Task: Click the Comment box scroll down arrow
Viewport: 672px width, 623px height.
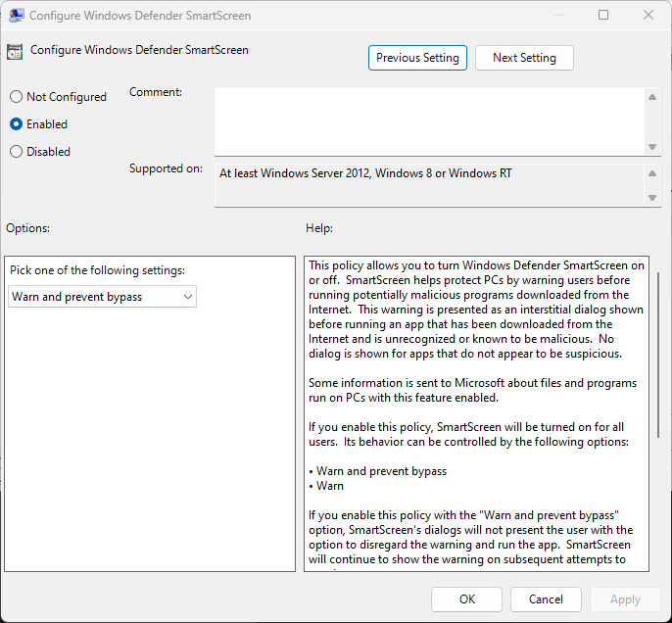Action: [652, 147]
